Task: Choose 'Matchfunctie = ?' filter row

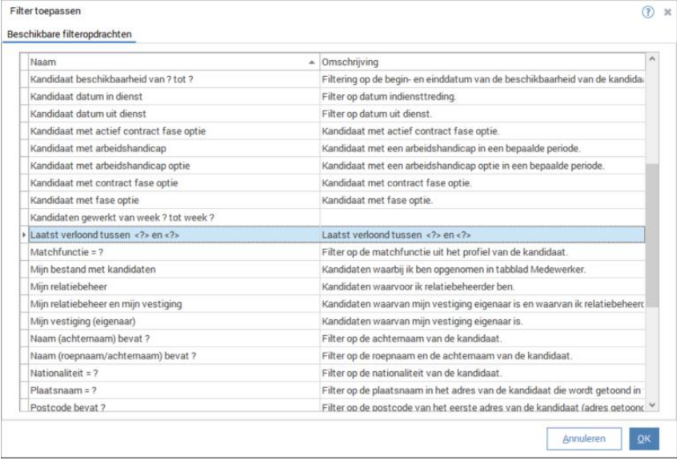Action: 69,251
